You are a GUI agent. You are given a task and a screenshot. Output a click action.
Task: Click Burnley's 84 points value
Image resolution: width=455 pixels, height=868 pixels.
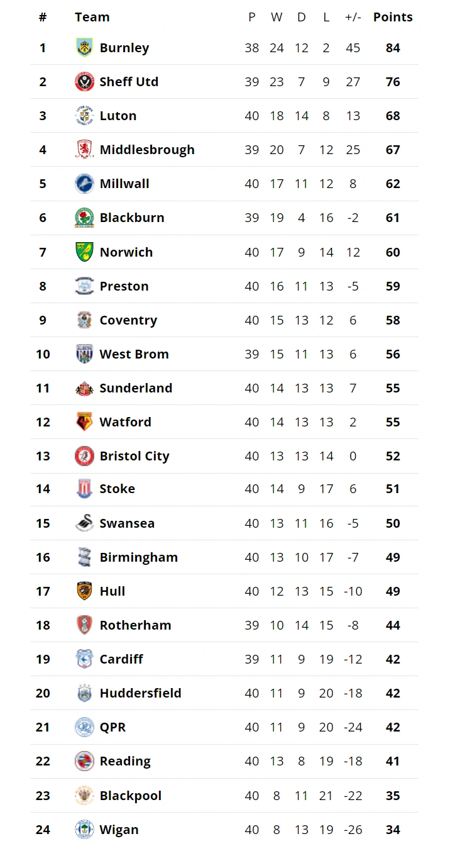pyautogui.click(x=393, y=48)
